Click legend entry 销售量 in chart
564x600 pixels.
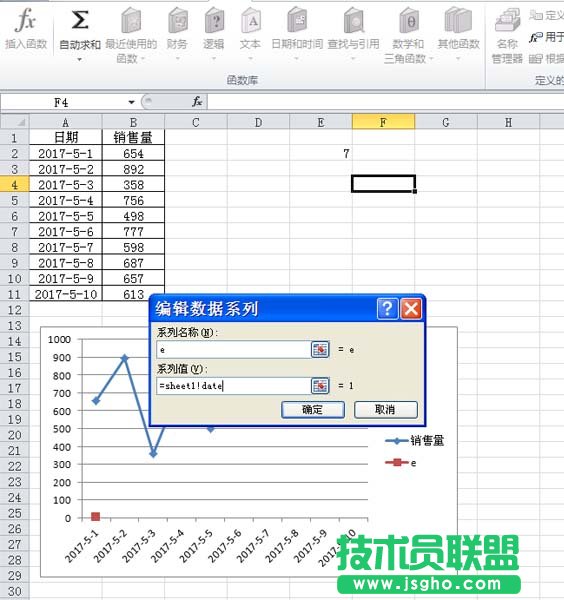point(415,441)
